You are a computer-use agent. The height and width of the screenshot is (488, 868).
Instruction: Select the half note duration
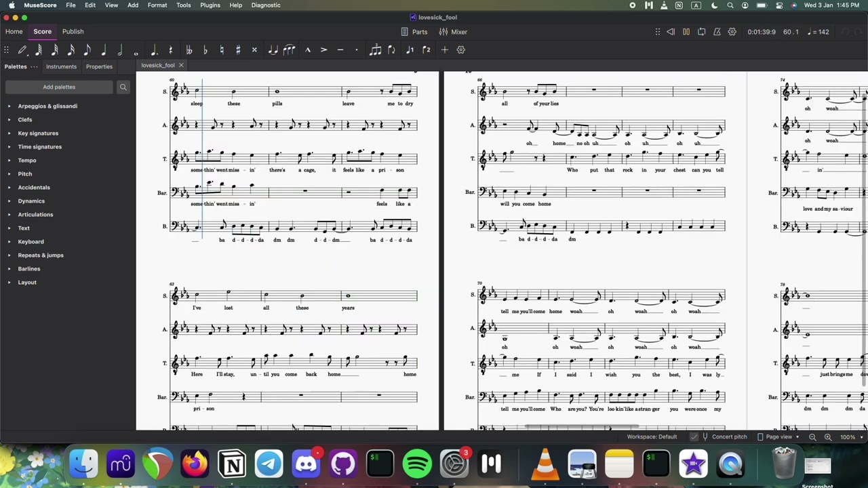120,49
